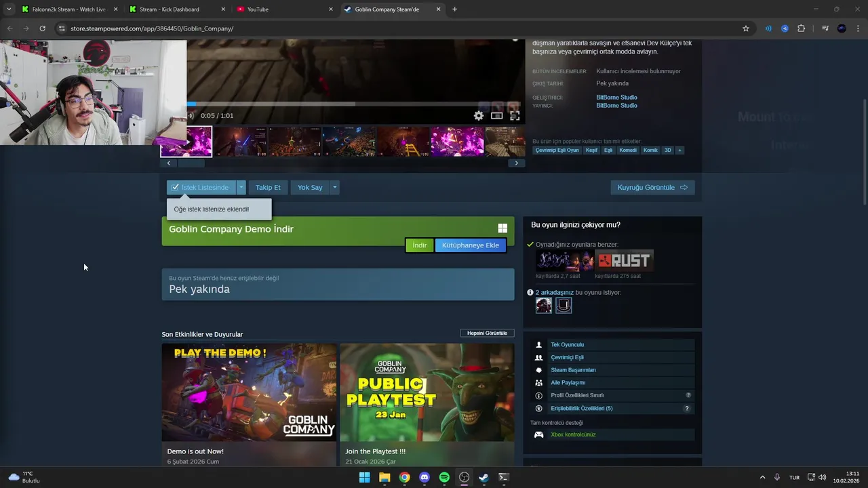Screen dimensions: 868x488
Task: Click the Yok Say ignore button
Action: point(310,187)
